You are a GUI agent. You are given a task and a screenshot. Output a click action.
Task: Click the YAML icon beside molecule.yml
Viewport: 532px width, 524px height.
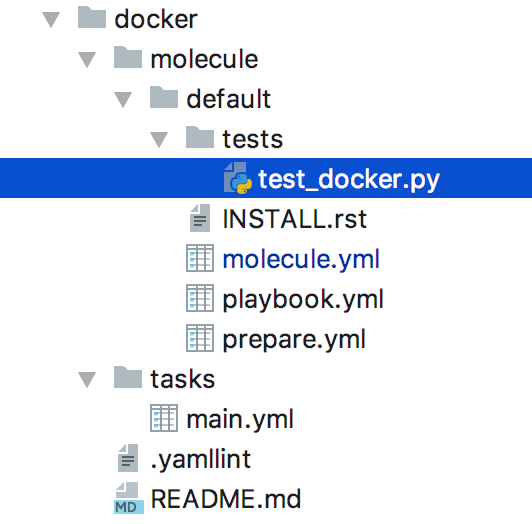point(200,258)
